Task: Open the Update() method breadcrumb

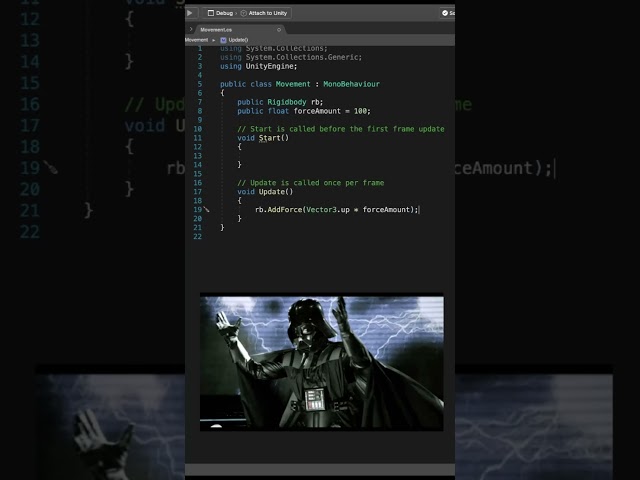Action: [x=238, y=40]
